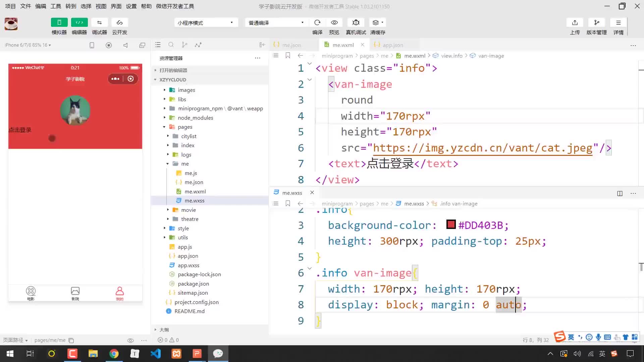Open the 小程序模式 mode dropdown
The height and width of the screenshot is (362, 644).
206,22
